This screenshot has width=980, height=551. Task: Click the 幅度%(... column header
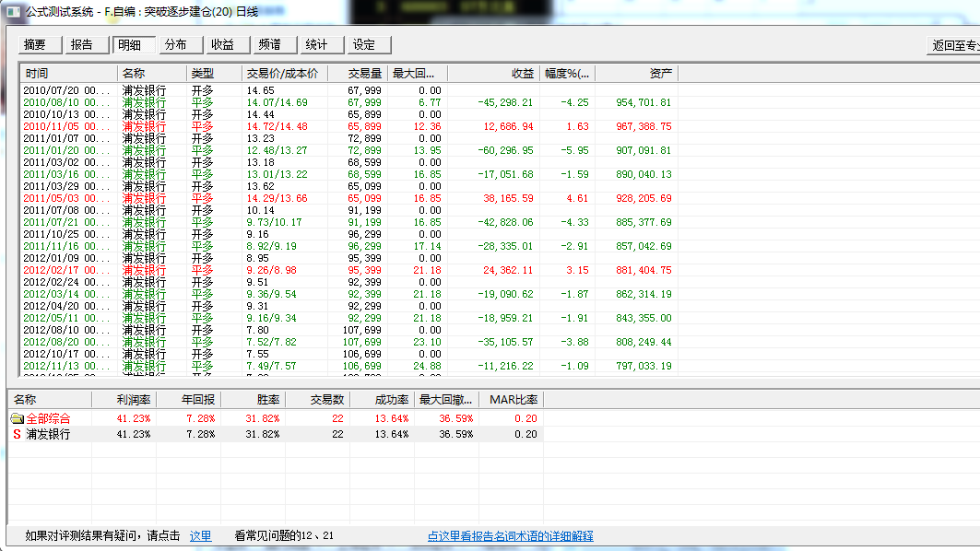pos(568,74)
